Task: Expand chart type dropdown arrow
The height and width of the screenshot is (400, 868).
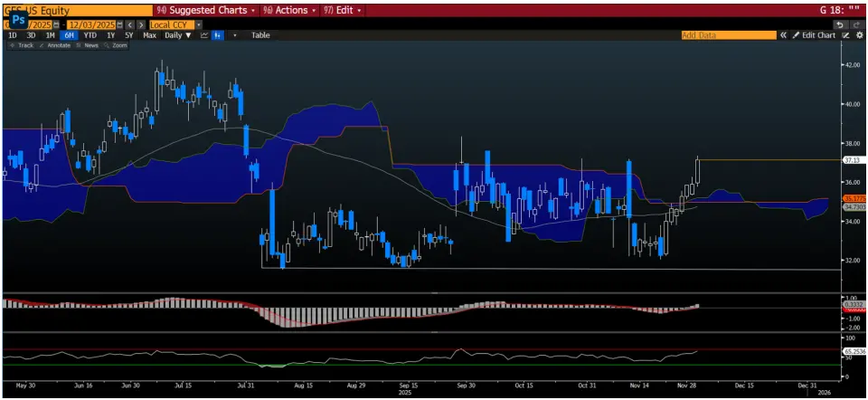Action: point(234,35)
